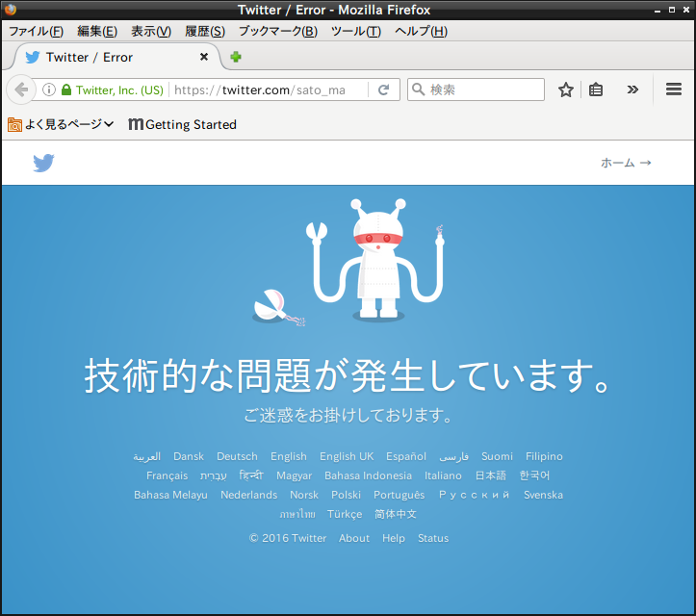Switch language to Français

coord(168,475)
